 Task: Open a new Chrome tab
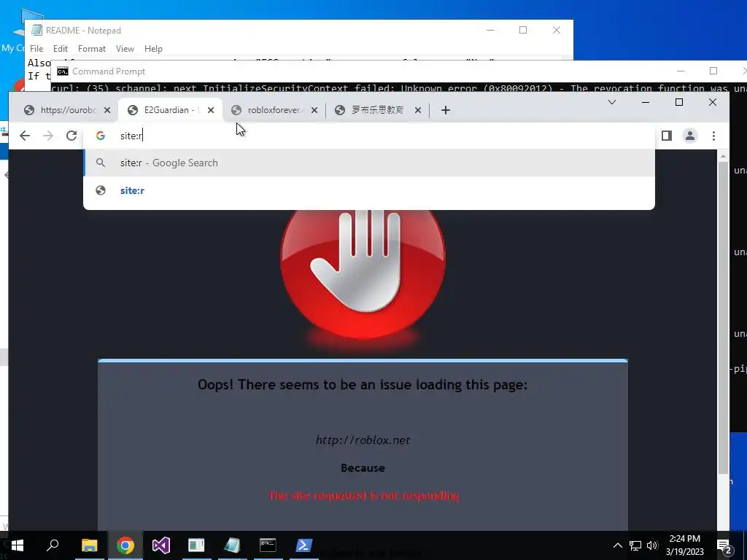pos(446,111)
